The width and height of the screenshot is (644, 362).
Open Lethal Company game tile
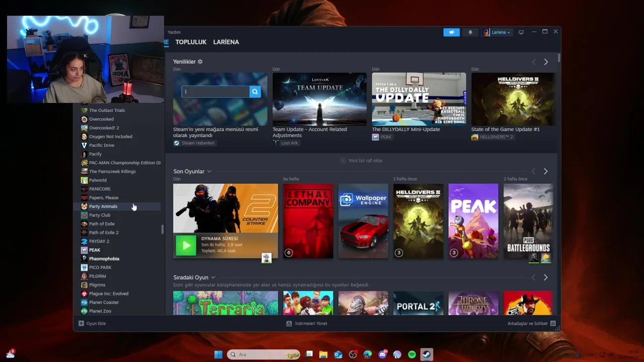click(308, 221)
